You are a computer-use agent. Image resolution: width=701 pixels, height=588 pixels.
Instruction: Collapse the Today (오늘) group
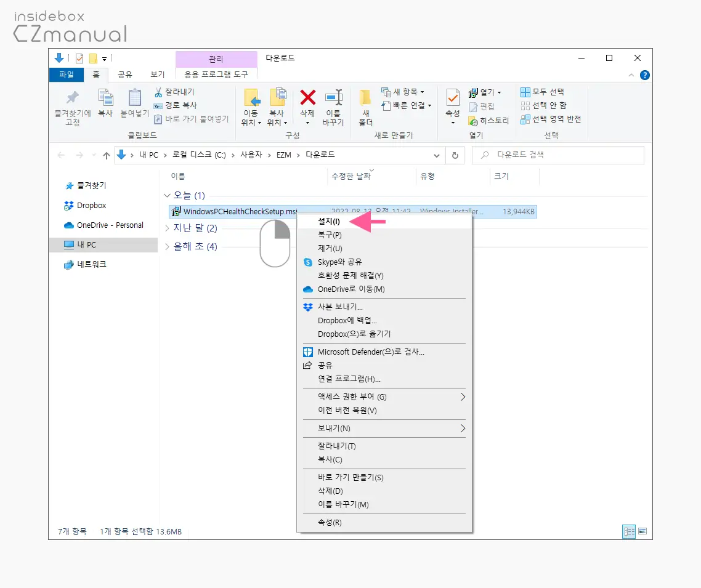(167, 196)
